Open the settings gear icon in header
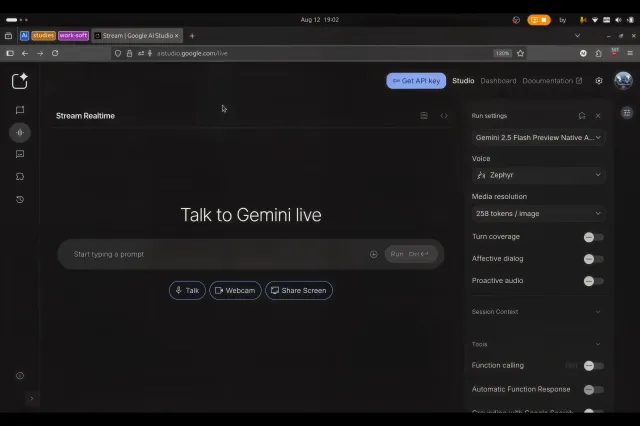640x426 pixels. pyautogui.click(x=599, y=81)
